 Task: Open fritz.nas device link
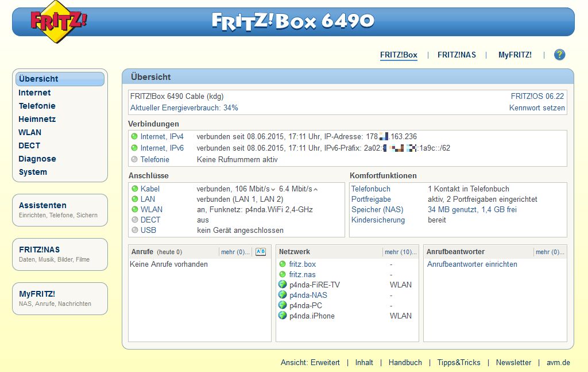pyautogui.click(x=302, y=274)
